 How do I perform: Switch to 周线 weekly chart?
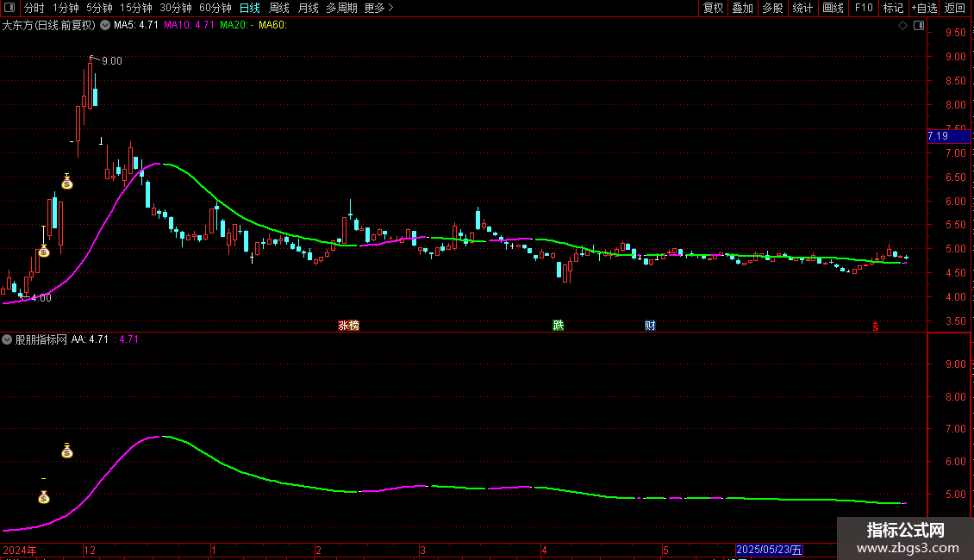tap(279, 8)
